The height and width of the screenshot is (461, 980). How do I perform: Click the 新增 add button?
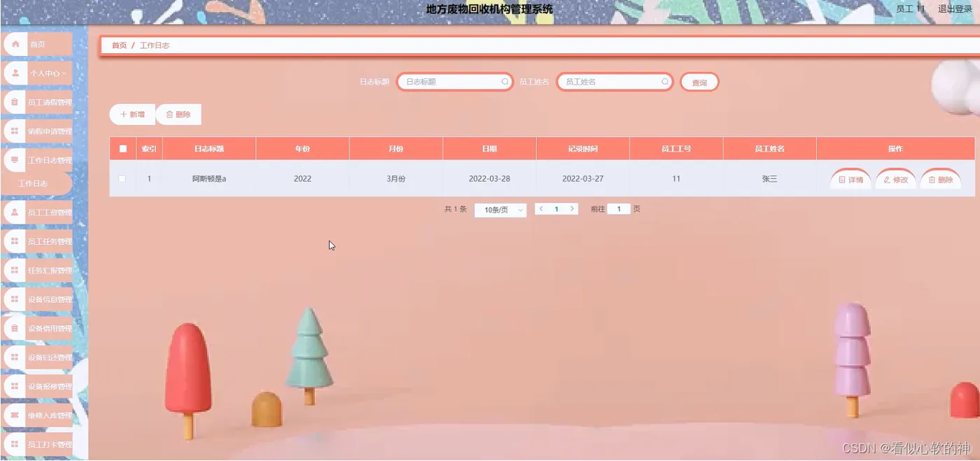(x=132, y=114)
